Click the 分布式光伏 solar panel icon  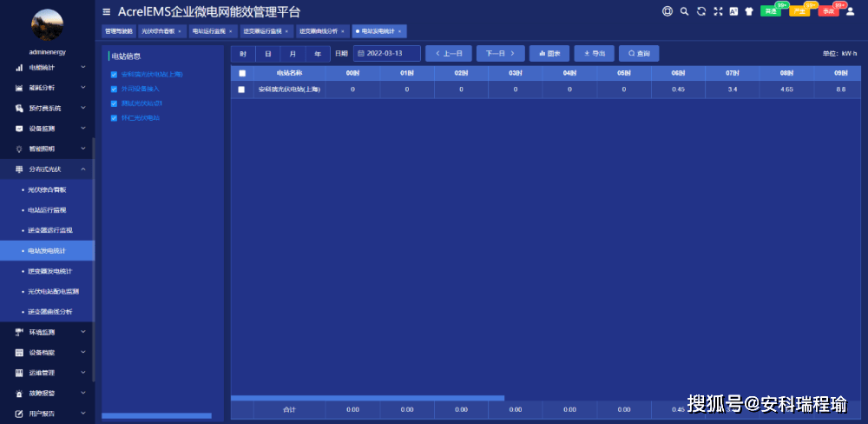[x=19, y=169]
